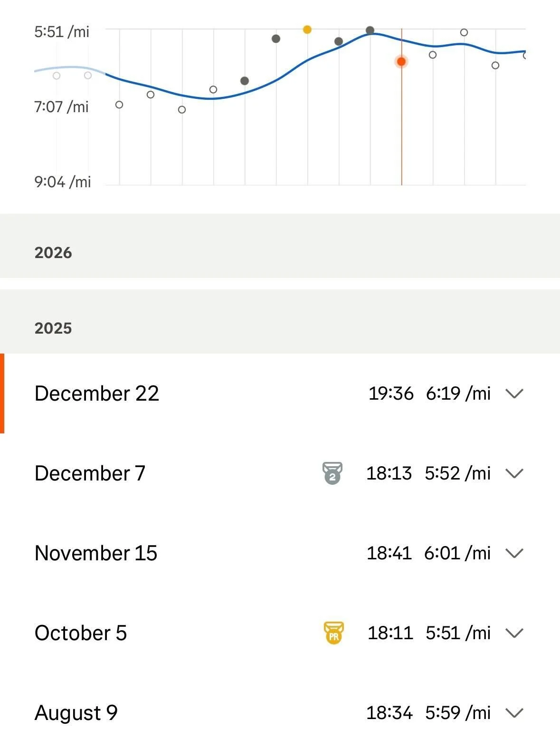
Task: Expand the August 9 effort chevron
Action: (514, 713)
